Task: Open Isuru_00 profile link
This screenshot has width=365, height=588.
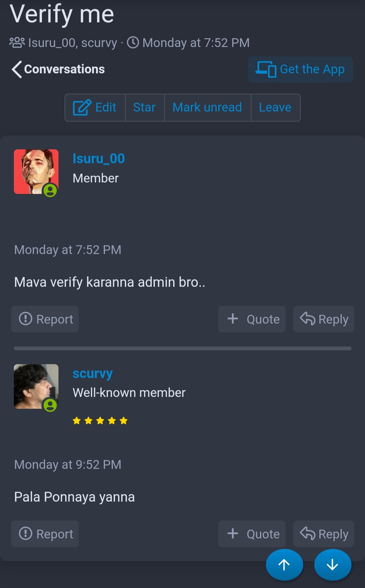Action: click(x=99, y=158)
